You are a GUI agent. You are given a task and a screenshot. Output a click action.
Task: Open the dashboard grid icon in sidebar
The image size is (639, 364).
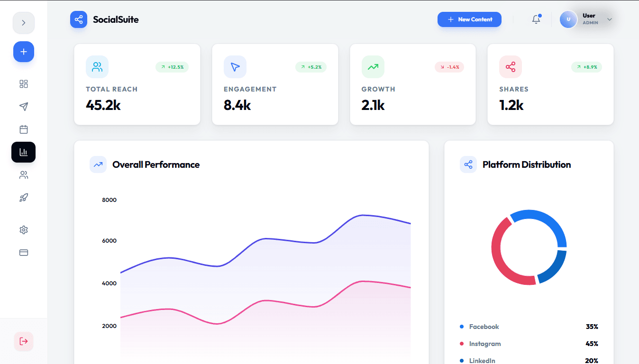pyautogui.click(x=24, y=84)
